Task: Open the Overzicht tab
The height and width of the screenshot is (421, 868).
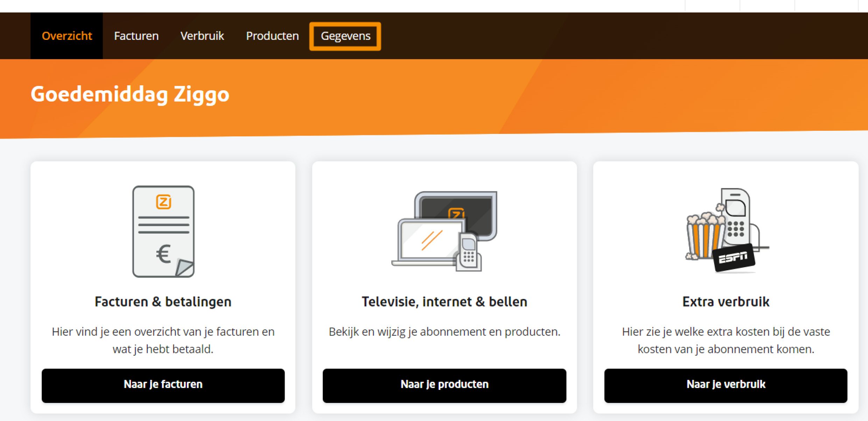Action: [67, 35]
